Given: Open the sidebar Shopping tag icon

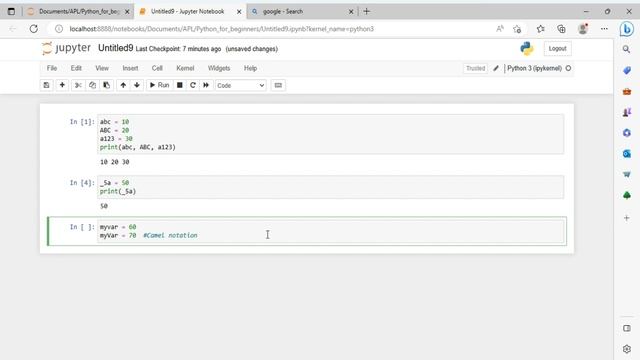Looking at the screenshot, I should (x=627, y=70).
